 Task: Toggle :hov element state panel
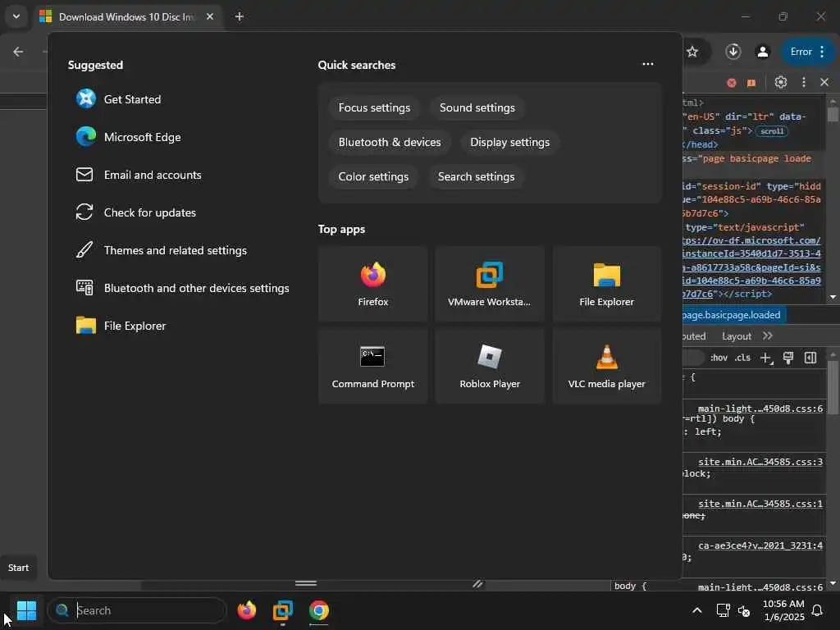coord(719,358)
